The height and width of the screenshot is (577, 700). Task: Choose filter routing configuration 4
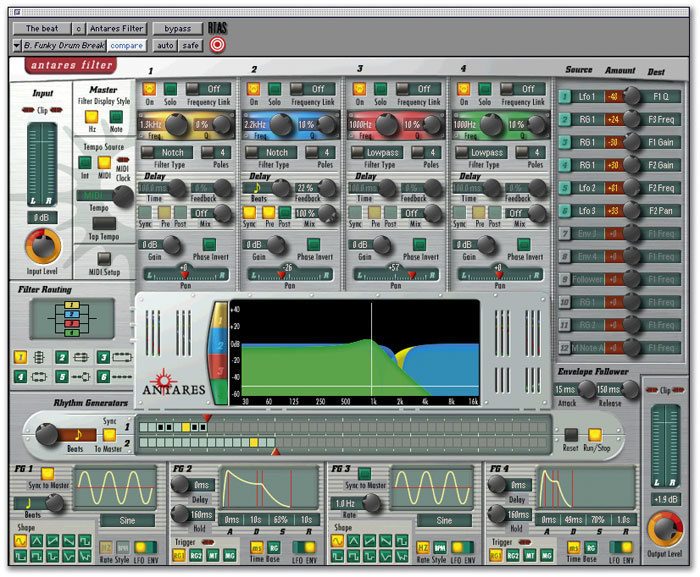pyautogui.click(x=20, y=376)
